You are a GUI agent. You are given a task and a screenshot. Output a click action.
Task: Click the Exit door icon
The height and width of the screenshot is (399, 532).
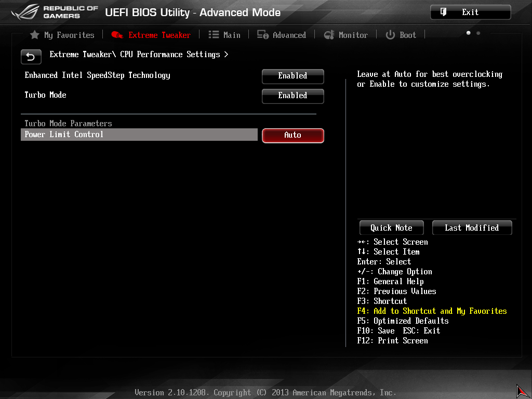(443, 12)
